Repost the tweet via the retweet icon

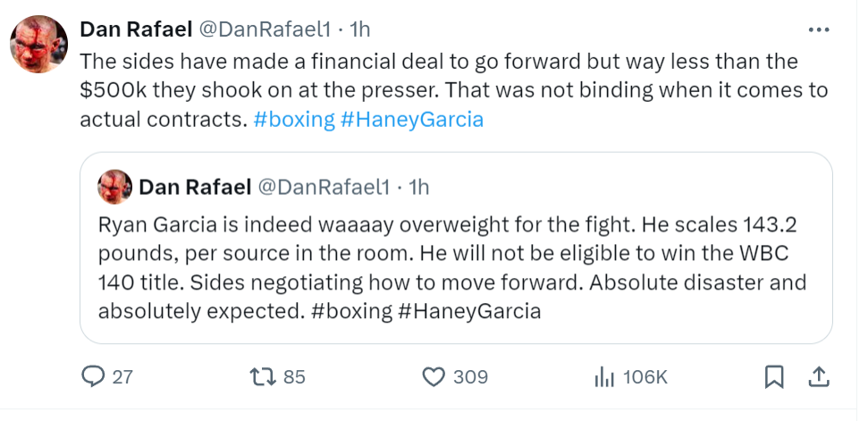265,376
